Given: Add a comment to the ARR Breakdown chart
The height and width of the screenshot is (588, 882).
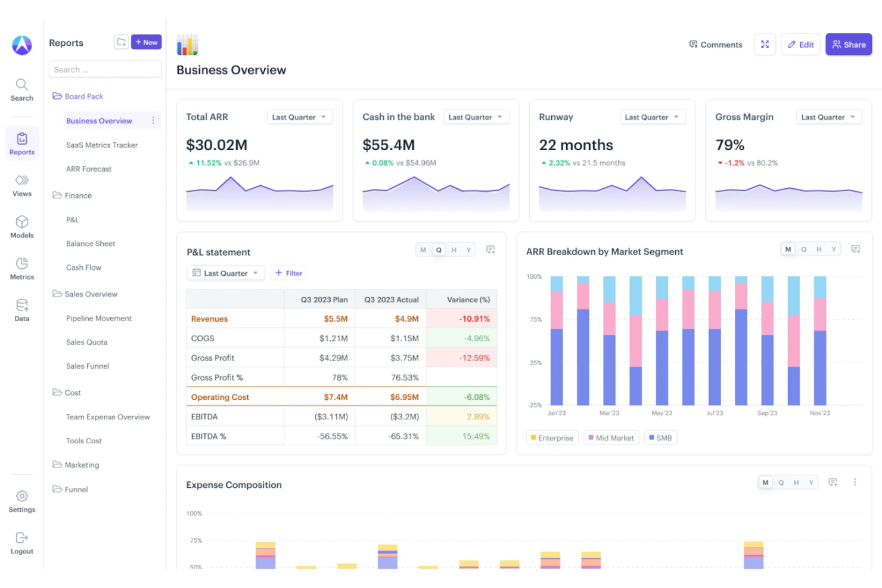Looking at the screenshot, I should tap(856, 248).
